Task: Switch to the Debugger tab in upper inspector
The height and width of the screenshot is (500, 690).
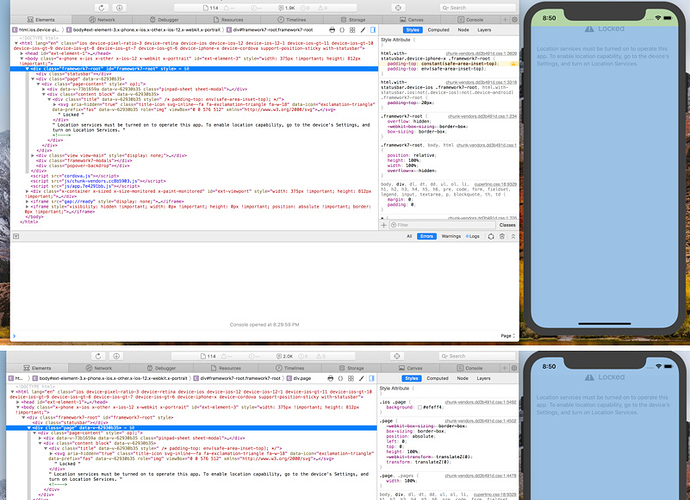Action: tap(164, 19)
